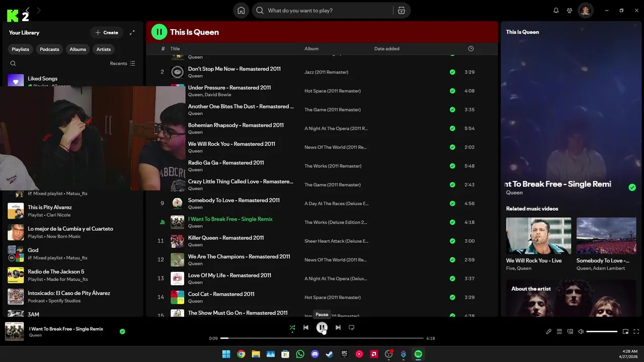Open A Night At The Opera album link for Bohemian Rhapsody

click(337, 129)
